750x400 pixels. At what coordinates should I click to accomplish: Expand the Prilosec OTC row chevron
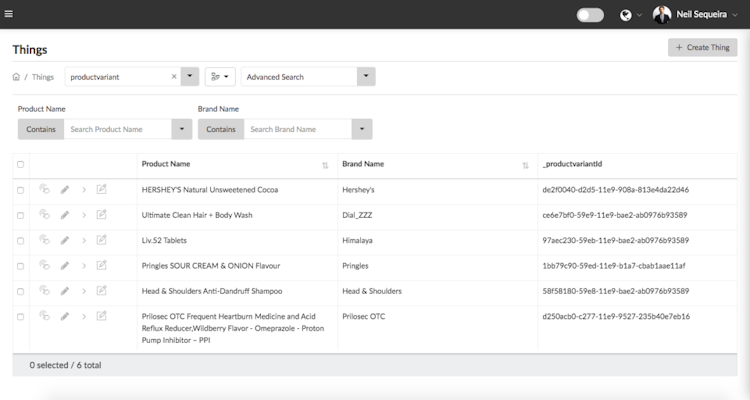point(84,317)
